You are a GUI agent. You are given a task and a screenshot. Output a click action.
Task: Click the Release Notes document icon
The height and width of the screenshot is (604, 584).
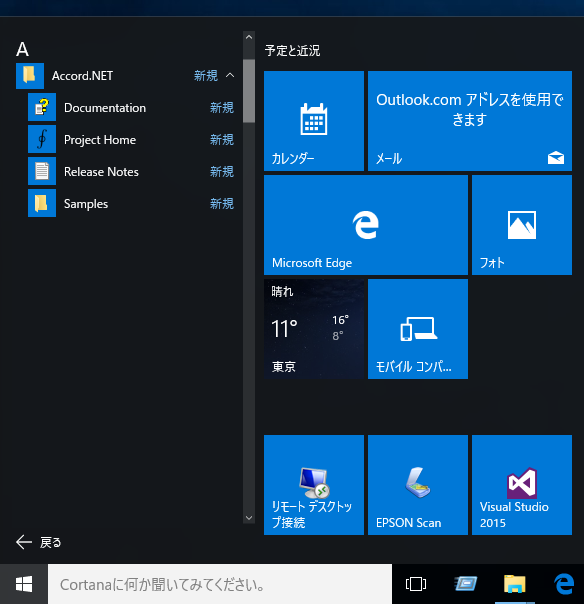42,171
